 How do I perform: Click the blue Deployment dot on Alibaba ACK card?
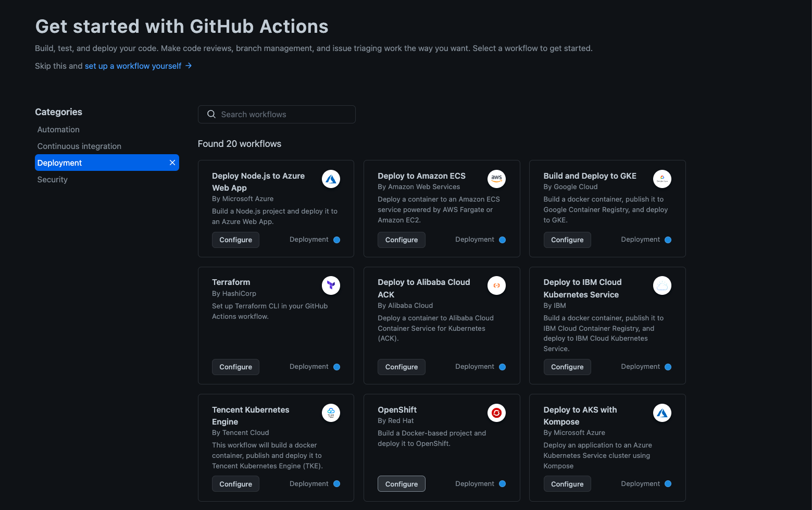point(502,367)
